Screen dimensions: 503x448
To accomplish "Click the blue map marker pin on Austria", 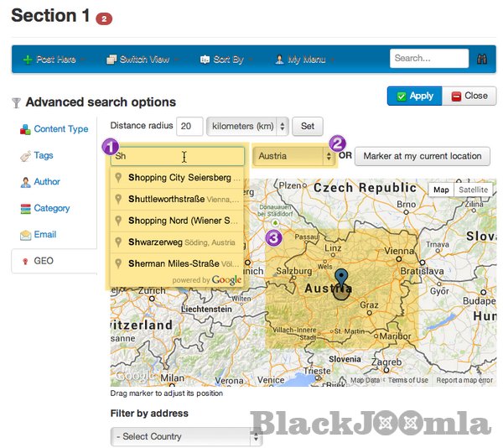I will click(341, 279).
